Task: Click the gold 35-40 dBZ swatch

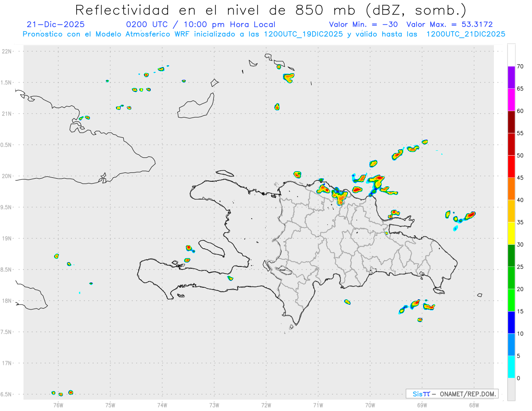Action: tap(511, 211)
